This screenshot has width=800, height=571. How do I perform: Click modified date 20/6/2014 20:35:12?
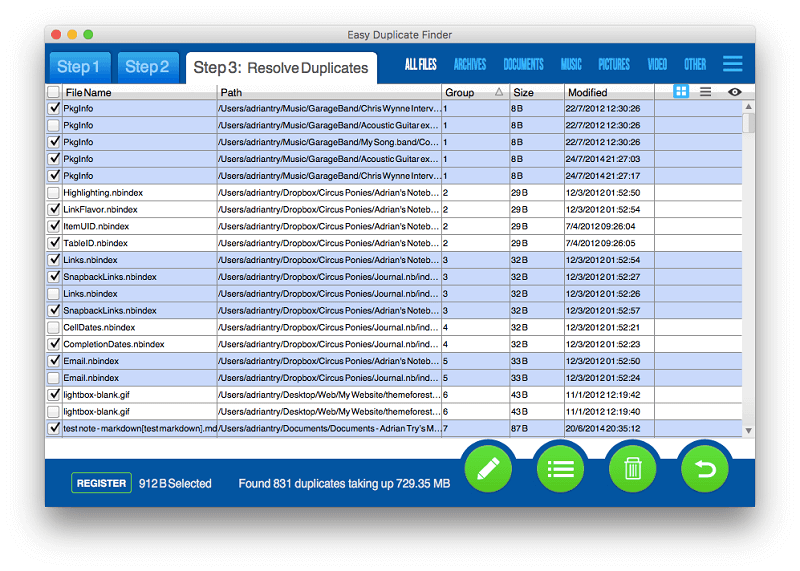tap(603, 429)
